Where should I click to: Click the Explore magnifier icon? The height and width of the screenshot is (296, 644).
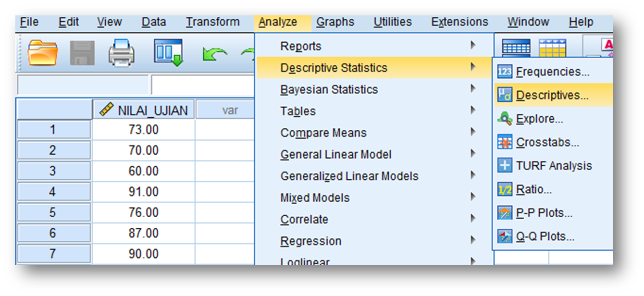tap(505, 119)
